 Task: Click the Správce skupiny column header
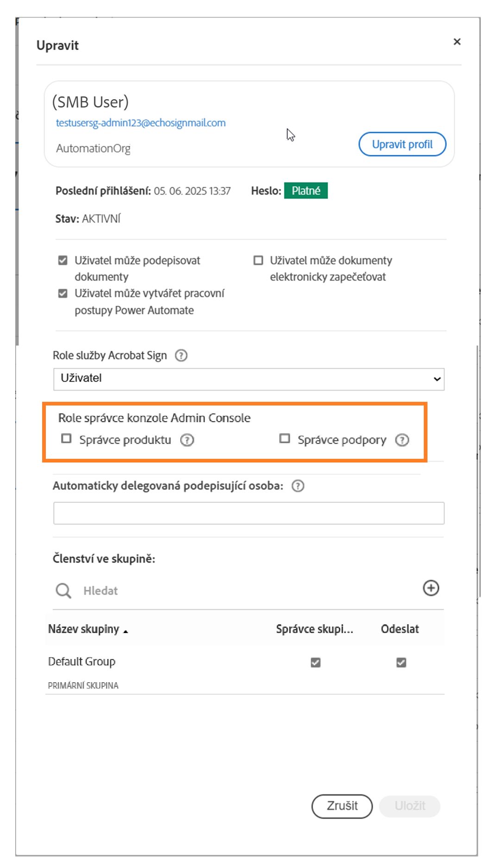click(314, 629)
